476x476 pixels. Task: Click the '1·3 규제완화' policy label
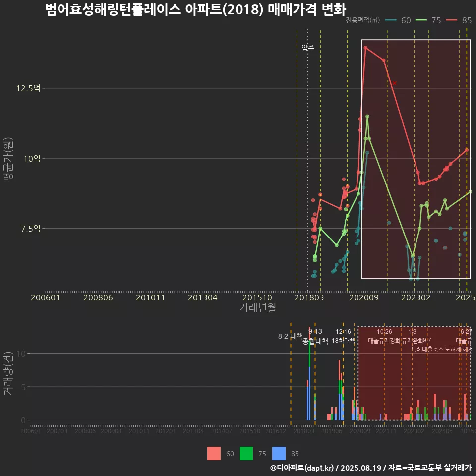(x=412, y=336)
